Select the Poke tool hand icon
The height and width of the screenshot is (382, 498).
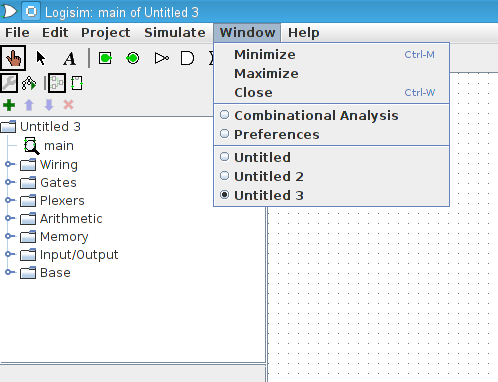pos(13,58)
